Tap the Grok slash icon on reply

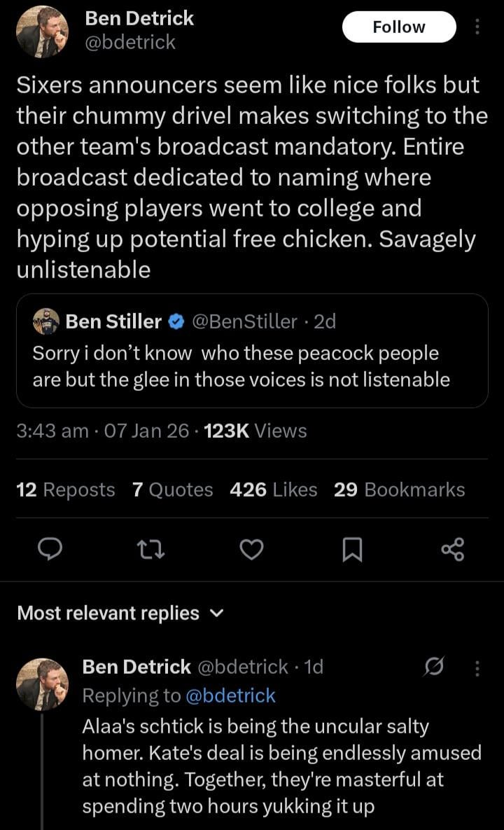(x=435, y=668)
